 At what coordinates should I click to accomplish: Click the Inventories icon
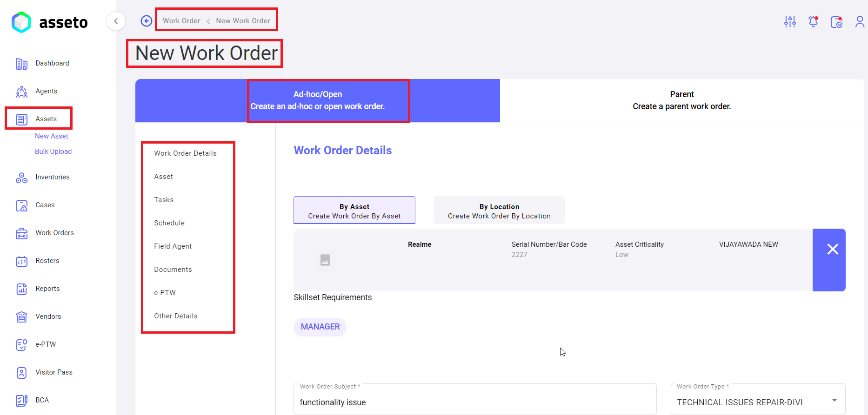coord(21,178)
